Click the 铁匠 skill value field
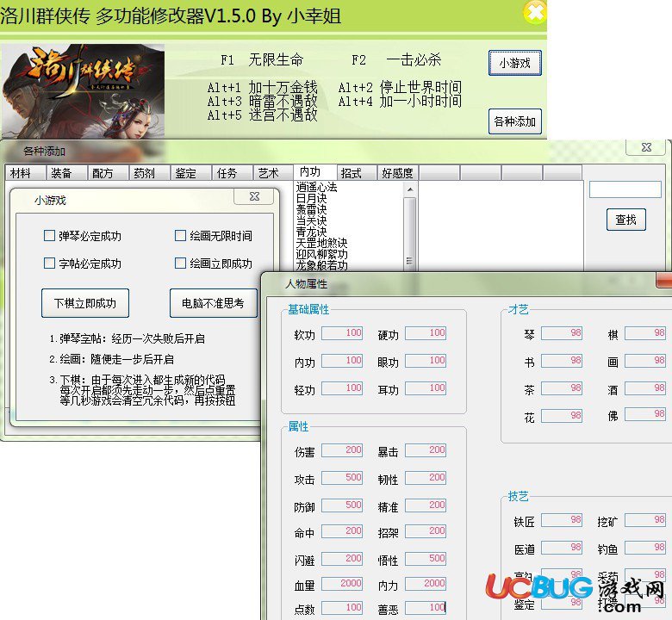672x620 pixels. (x=562, y=520)
